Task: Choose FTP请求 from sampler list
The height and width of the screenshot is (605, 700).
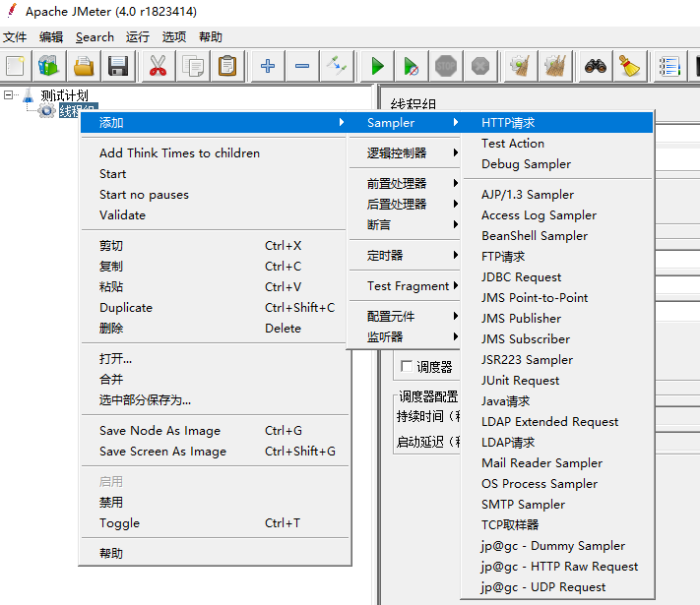Action: 557,257
